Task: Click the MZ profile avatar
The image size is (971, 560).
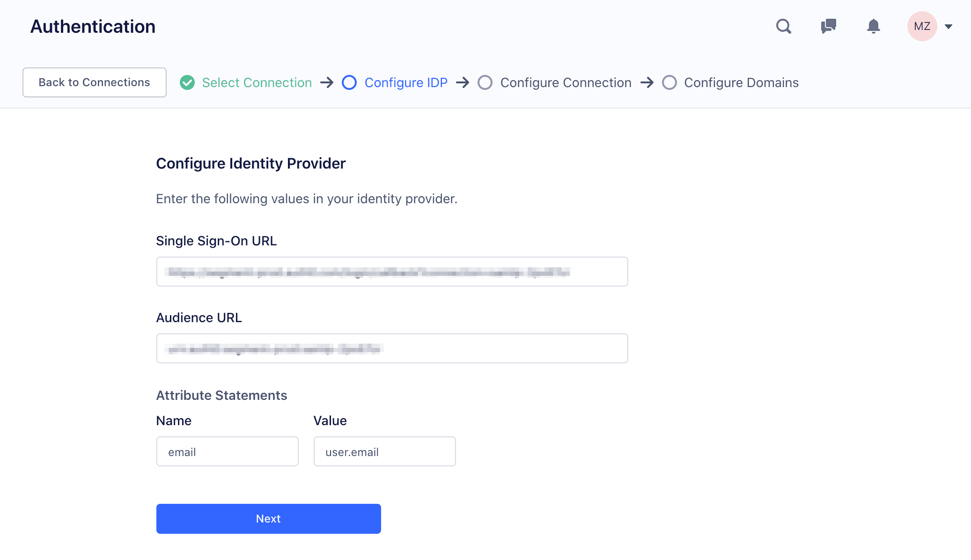Action: point(922,26)
